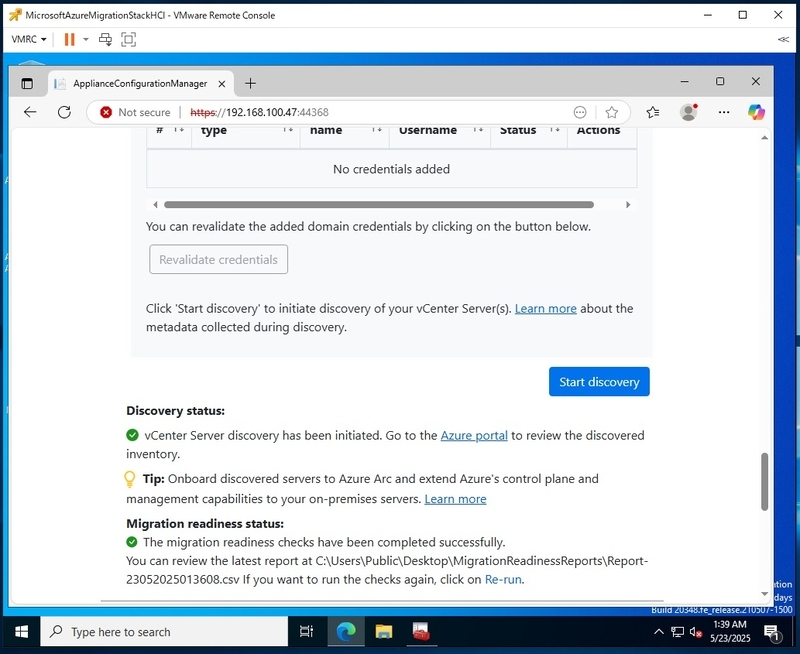Open Learn more link about metadata collected
800x654 pixels.
click(545, 309)
